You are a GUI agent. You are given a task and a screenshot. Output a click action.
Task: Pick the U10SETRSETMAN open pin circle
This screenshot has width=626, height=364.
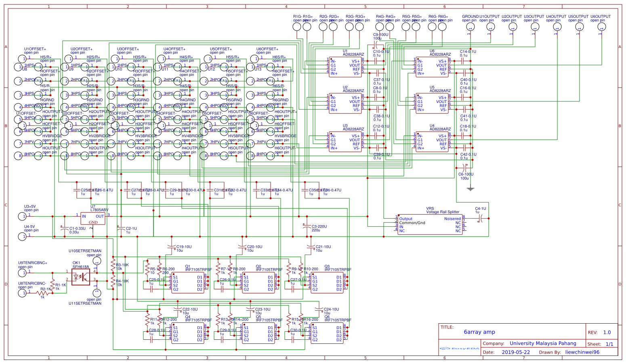(x=97, y=261)
